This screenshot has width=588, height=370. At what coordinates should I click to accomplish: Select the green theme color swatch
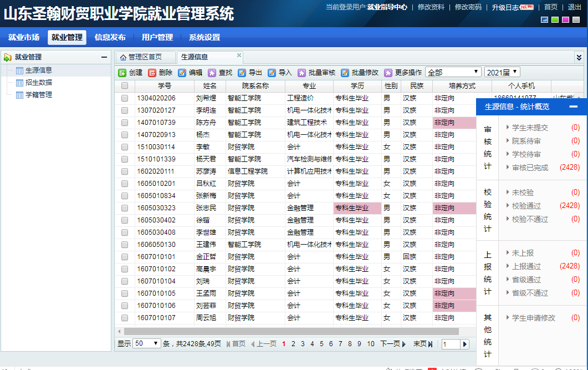pyautogui.click(x=555, y=20)
